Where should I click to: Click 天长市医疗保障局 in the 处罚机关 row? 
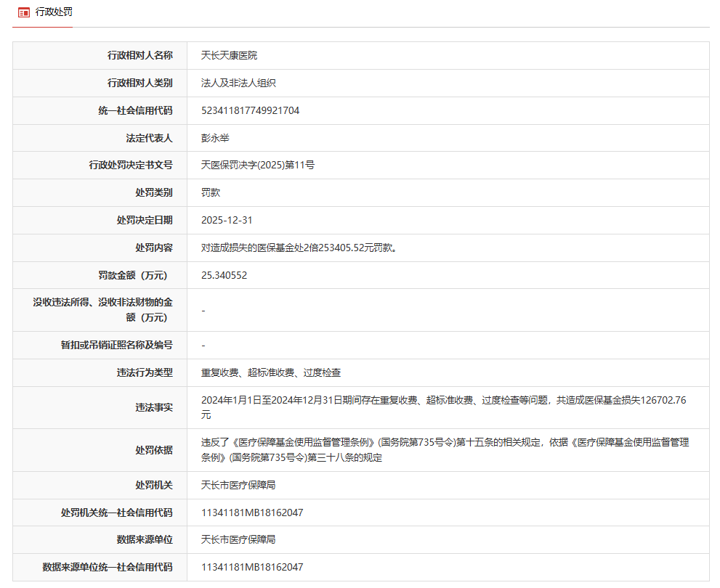pos(238,485)
